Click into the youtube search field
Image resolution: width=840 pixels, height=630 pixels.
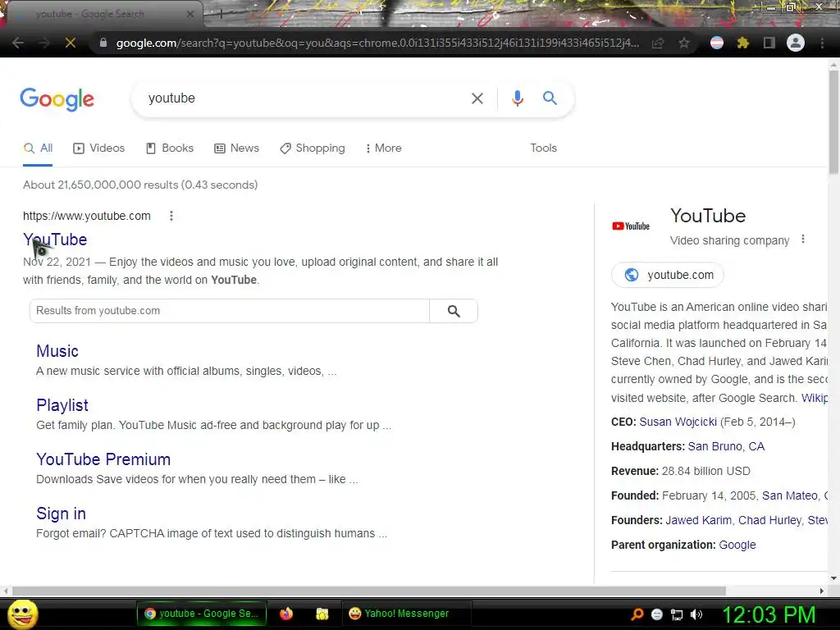pyautogui.click(x=305, y=98)
